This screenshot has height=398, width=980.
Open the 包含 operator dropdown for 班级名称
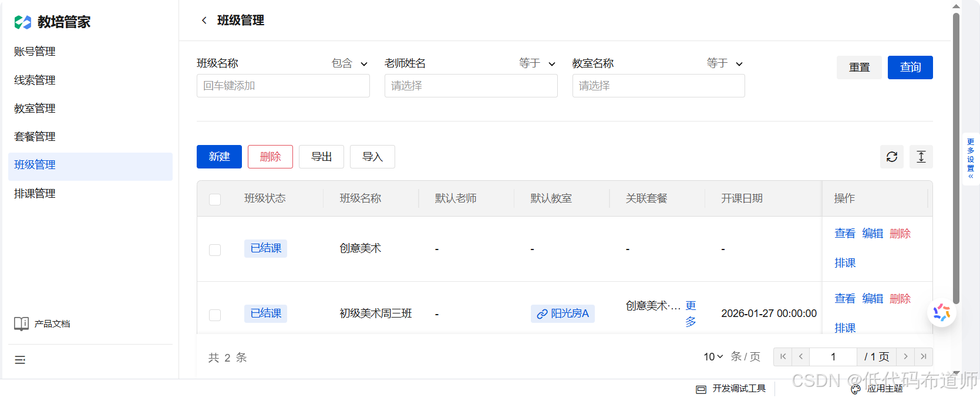[x=349, y=63]
